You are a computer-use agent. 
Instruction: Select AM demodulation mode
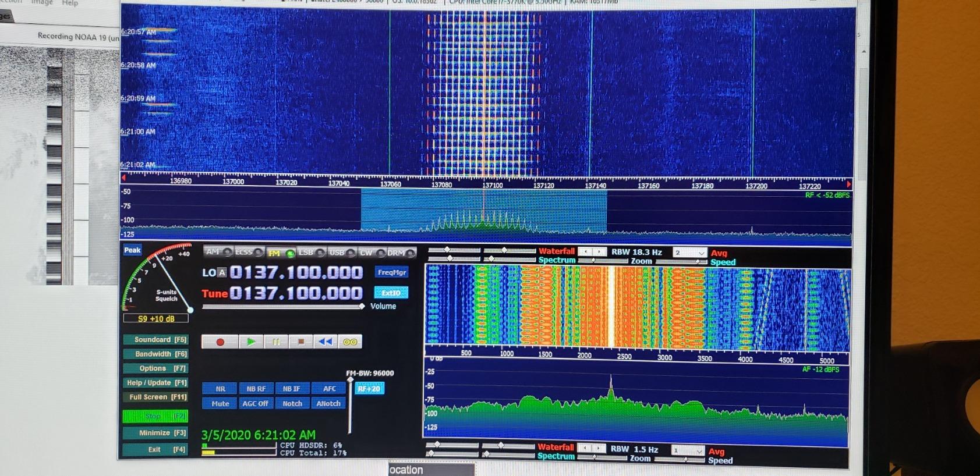tap(218, 252)
